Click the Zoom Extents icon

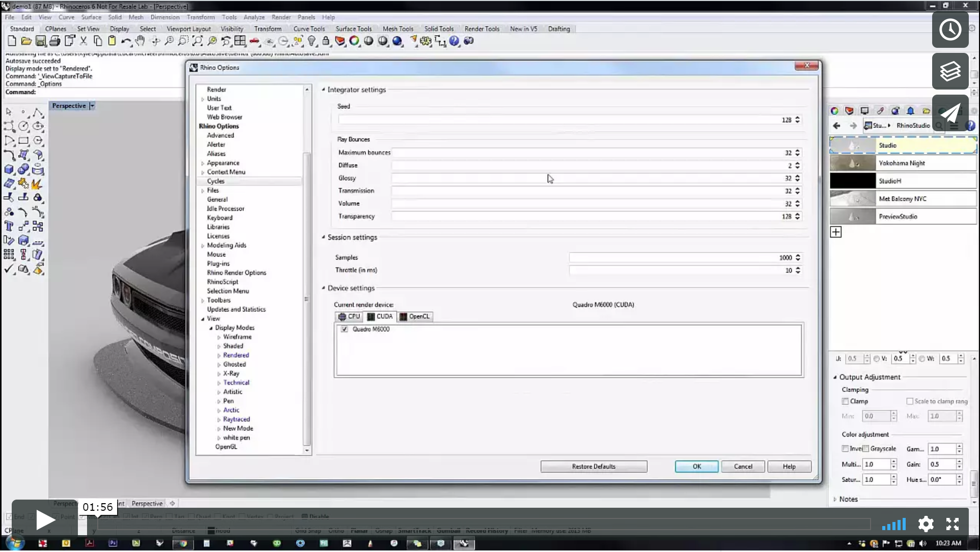pyautogui.click(x=198, y=41)
